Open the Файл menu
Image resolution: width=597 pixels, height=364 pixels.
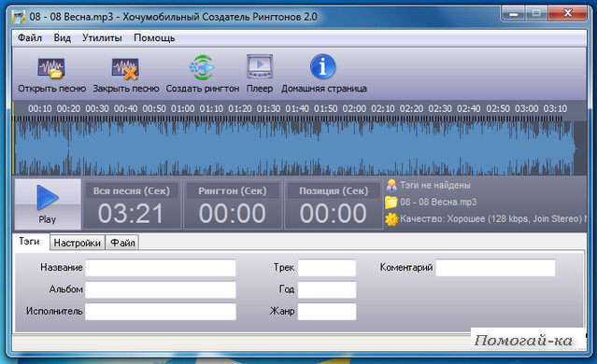(x=30, y=37)
